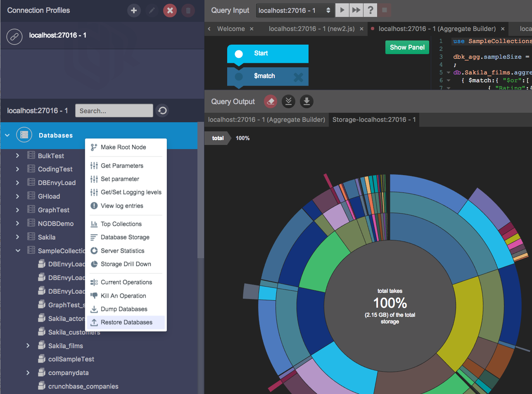Refresh the database tree
Image resolution: width=532 pixels, height=394 pixels.
pyautogui.click(x=163, y=111)
